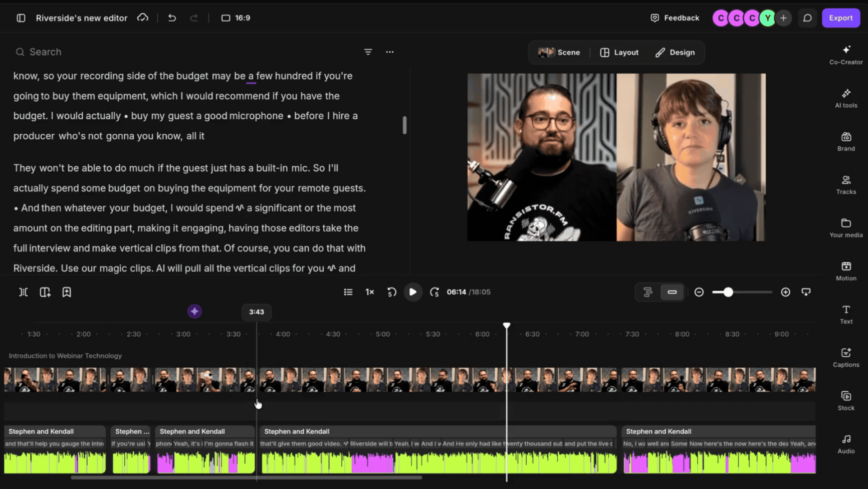Skip back five seconds
868x489 pixels.
392,292
